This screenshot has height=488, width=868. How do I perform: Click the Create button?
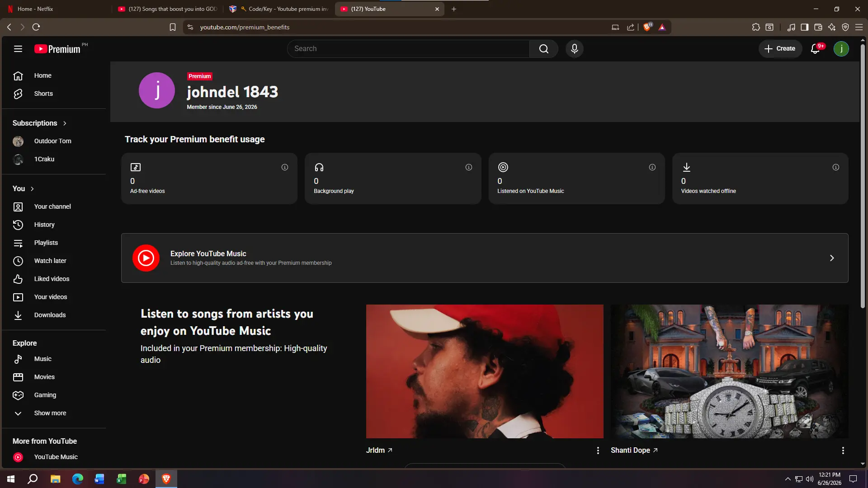pyautogui.click(x=780, y=49)
